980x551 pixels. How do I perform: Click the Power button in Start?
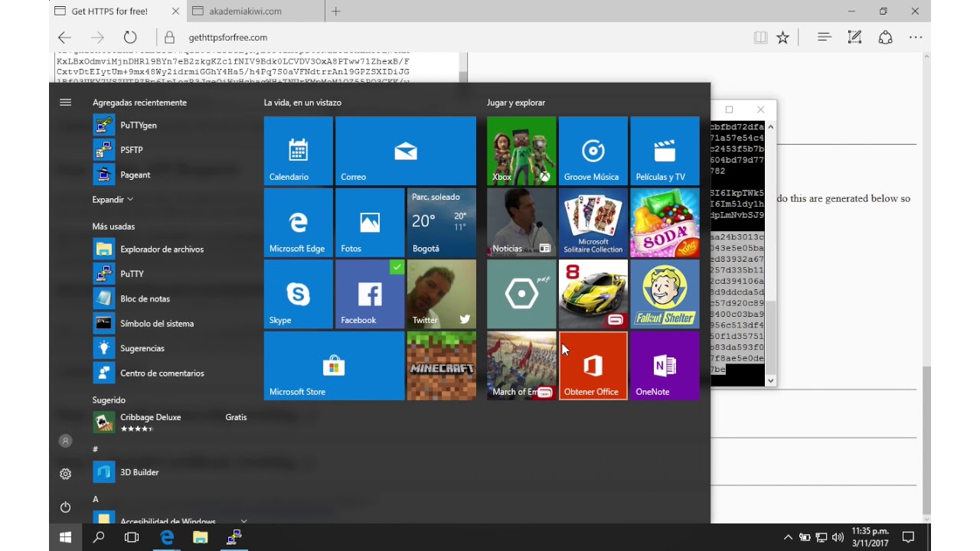65,507
